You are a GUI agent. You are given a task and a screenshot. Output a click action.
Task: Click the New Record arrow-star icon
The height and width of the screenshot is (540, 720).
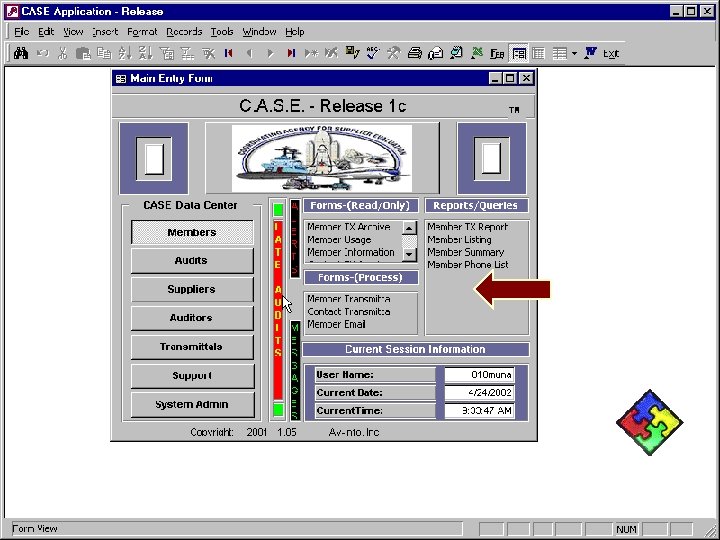pyautogui.click(x=311, y=53)
